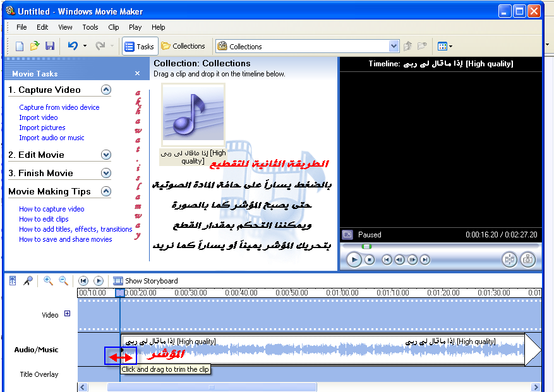Click the timeline playhead marker
554x392 pixels.
pos(120,293)
